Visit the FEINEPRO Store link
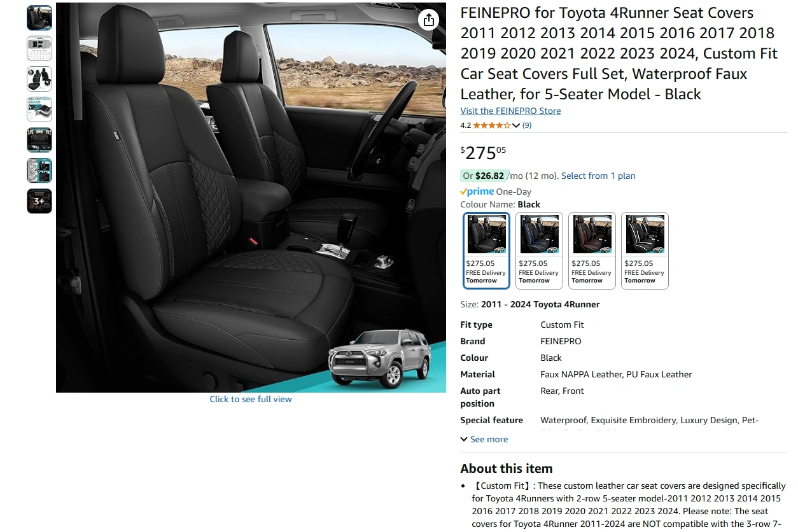 tap(510, 111)
